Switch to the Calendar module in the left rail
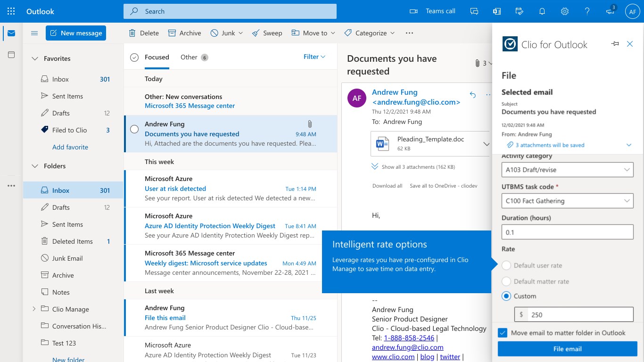The height and width of the screenshot is (362, 644). click(11, 55)
